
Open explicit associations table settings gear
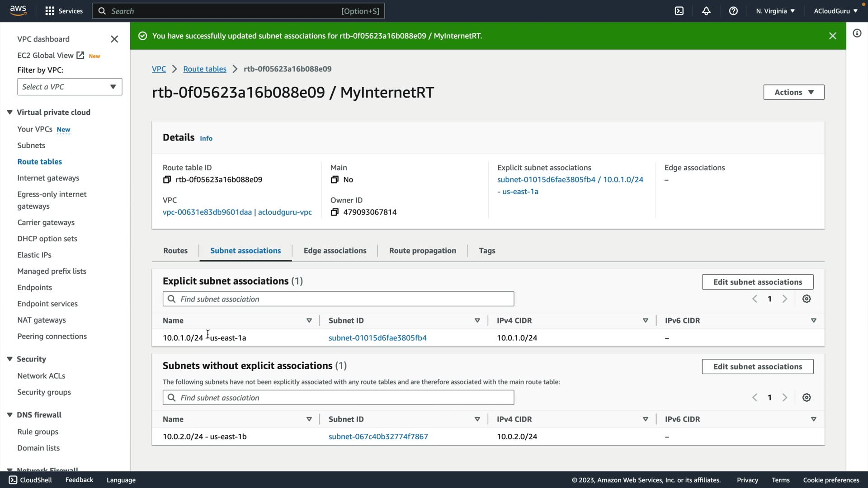[807, 299]
